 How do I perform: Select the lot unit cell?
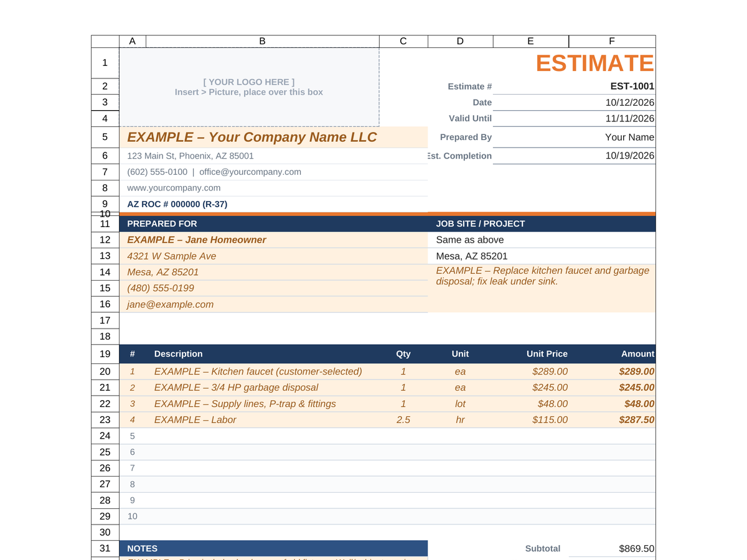(x=460, y=404)
